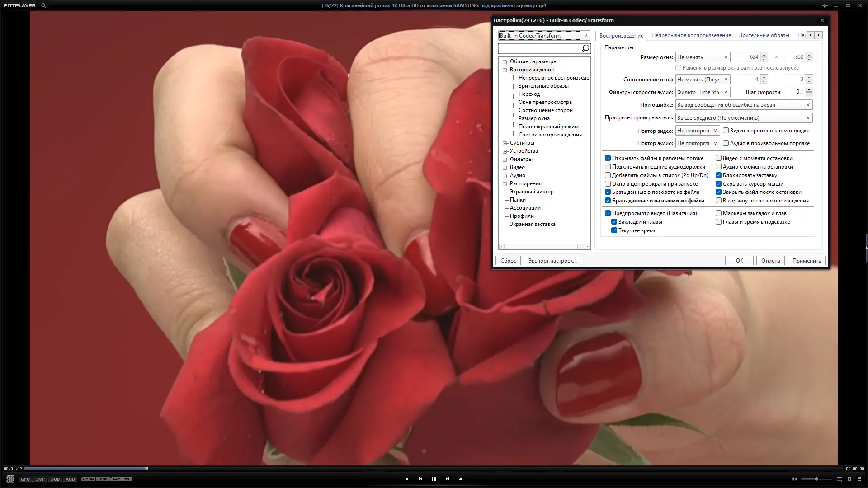The image size is (868, 488).
Task: Click the magnifier in settings search box
Action: (585, 48)
